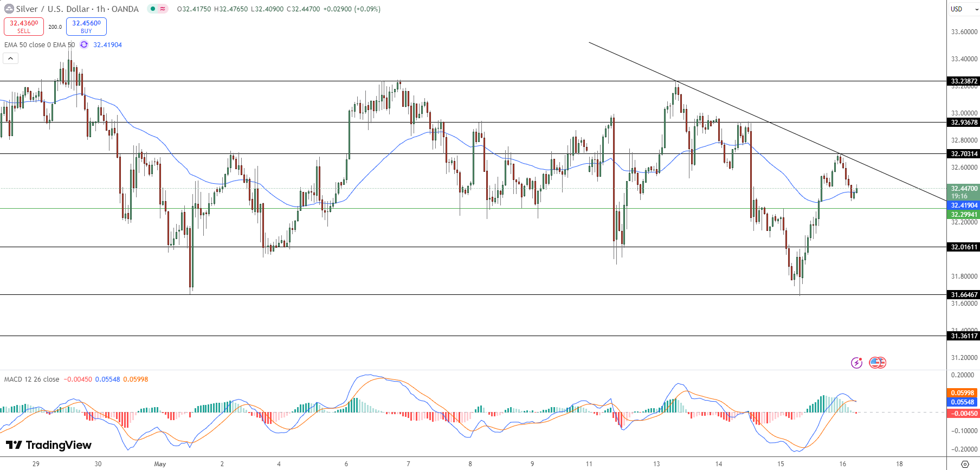Viewport: 980px width, 470px height.
Task: Click the blue EMA value 32.41904 label on axis
Action: pos(964,205)
